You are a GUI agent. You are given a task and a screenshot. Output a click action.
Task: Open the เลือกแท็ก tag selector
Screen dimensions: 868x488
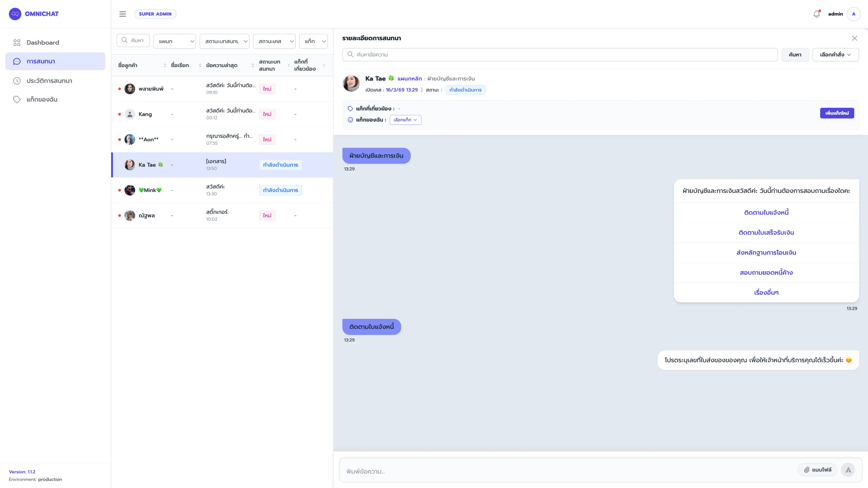(405, 120)
